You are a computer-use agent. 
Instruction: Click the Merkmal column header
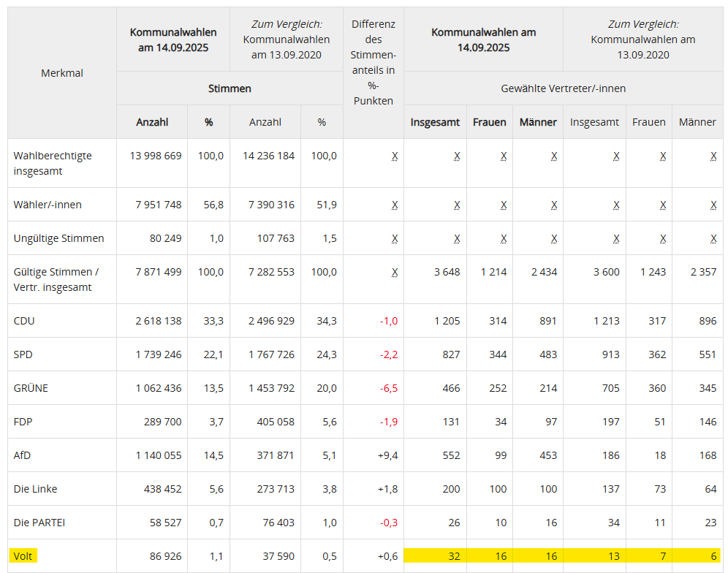point(62,73)
